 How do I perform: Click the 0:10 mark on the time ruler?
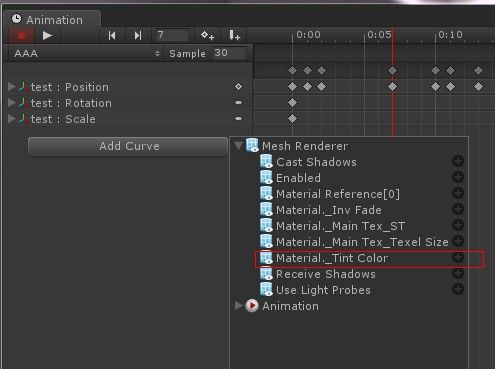click(450, 35)
